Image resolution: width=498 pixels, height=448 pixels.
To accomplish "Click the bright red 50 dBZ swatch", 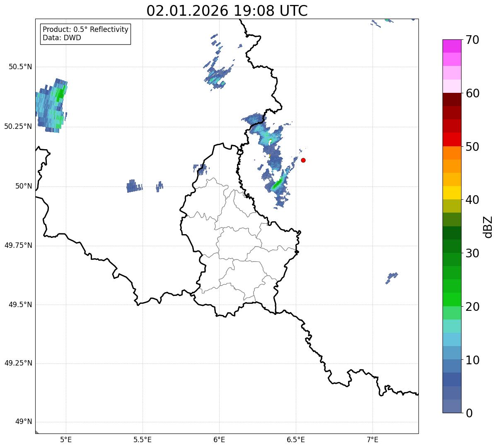I will point(452,139).
